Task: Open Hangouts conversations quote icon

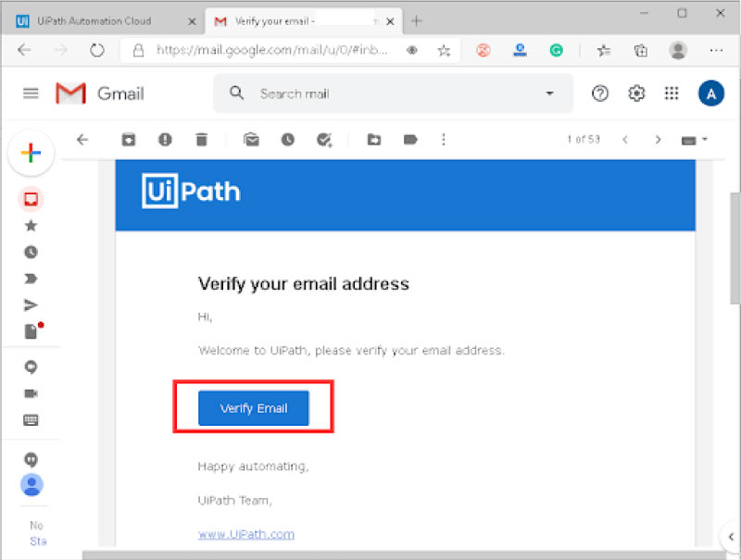Action: pos(31,459)
